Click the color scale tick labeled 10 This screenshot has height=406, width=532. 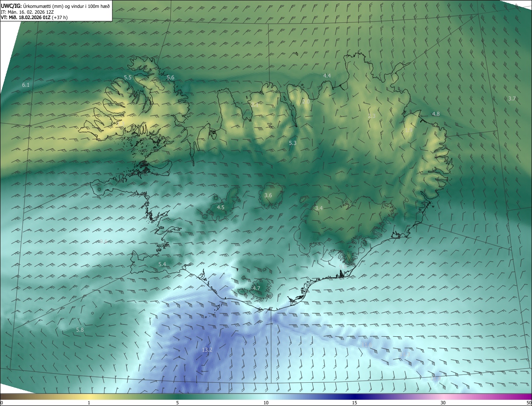click(x=266, y=403)
